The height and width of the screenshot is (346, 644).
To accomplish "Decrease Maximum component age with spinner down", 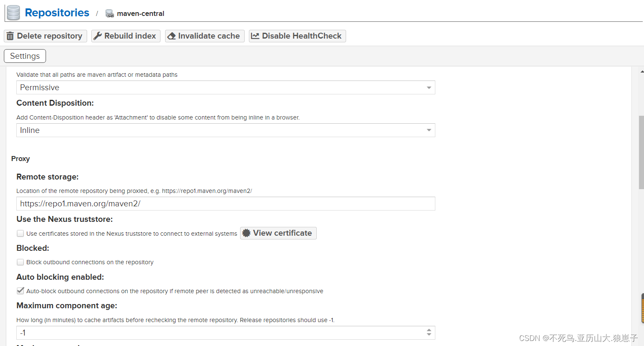I will (x=429, y=335).
